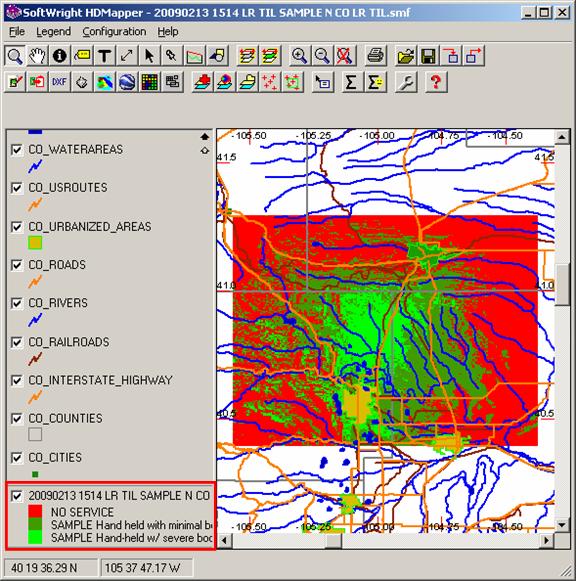Click the sigma with smiley face icon
Viewport: 576px width, 581px height.
(375, 82)
